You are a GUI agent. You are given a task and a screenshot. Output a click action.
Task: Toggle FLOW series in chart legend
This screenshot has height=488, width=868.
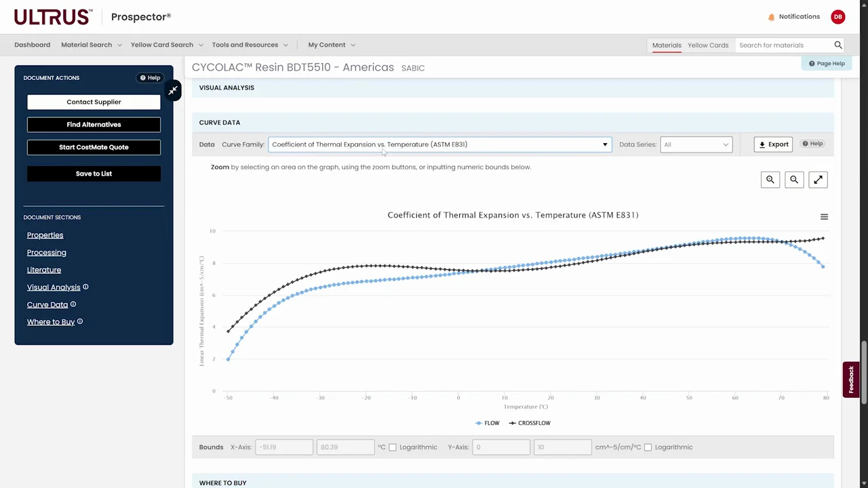click(487, 423)
